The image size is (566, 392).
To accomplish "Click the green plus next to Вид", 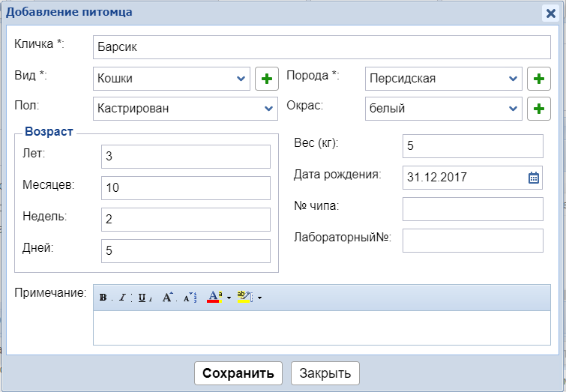I will click(x=266, y=78).
